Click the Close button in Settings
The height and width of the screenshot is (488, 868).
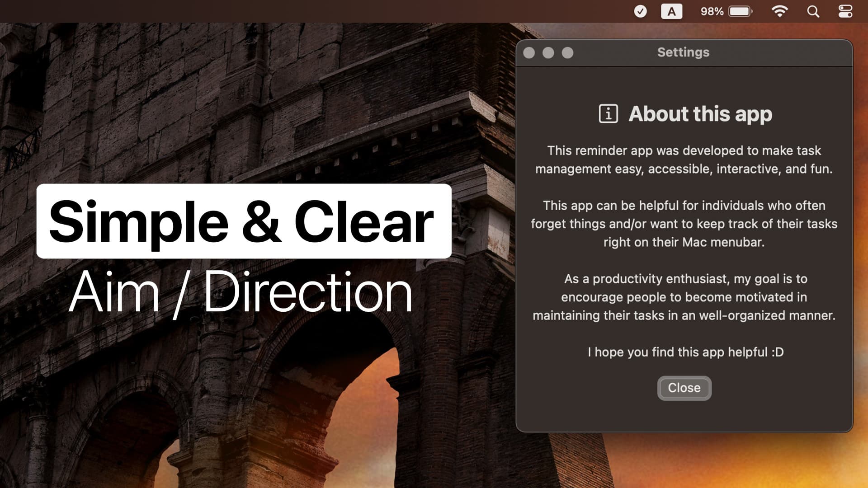point(684,388)
